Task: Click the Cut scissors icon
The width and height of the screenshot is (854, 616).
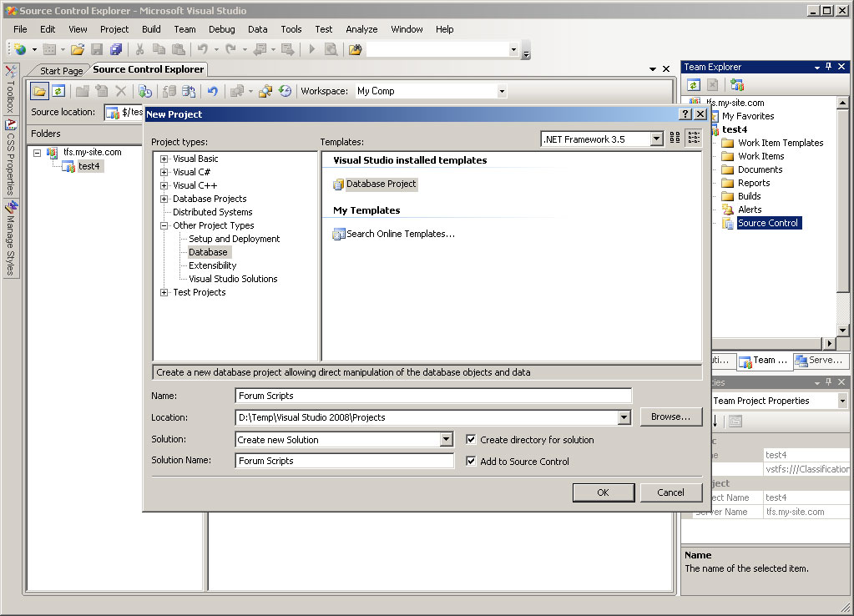Action: tap(140, 49)
